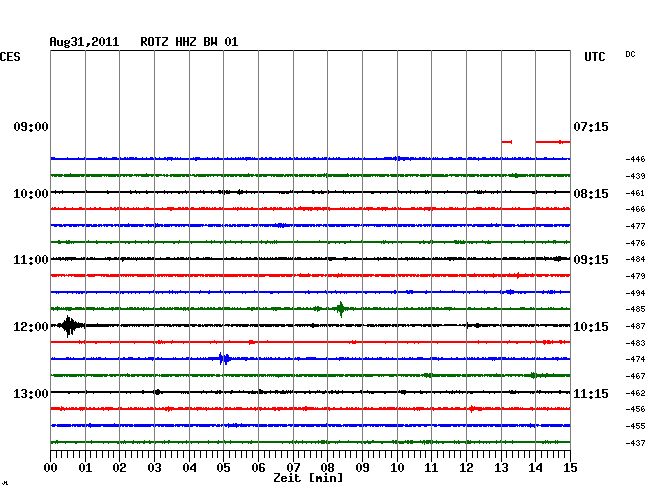Select the DC value -483

tap(635, 343)
